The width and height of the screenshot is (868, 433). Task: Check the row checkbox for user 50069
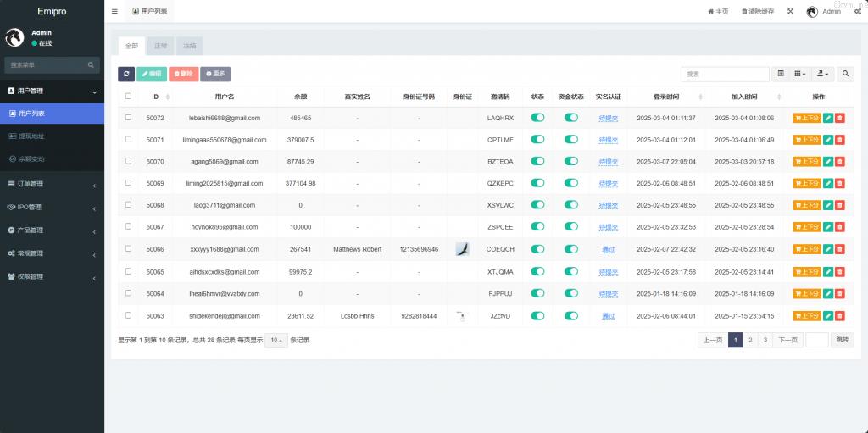point(128,183)
